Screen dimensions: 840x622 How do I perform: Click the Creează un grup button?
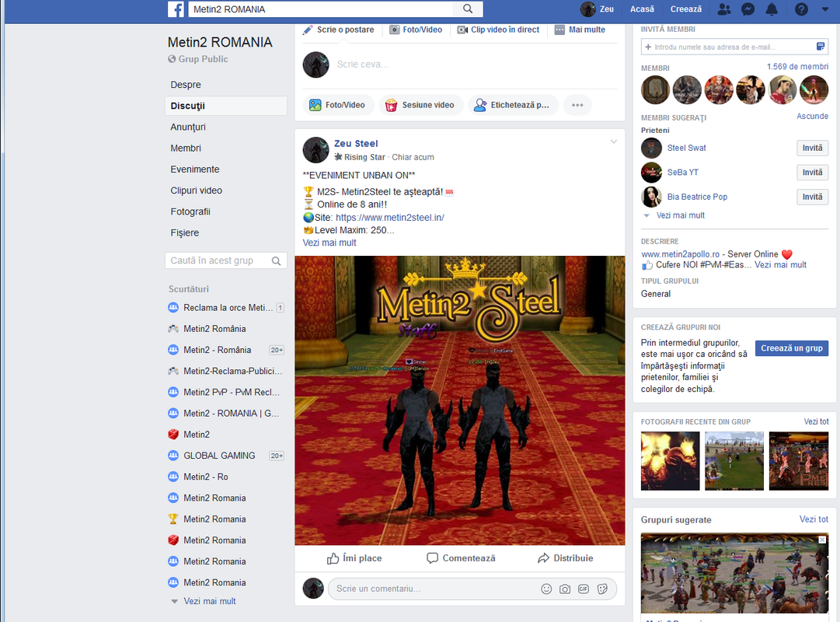point(792,348)
